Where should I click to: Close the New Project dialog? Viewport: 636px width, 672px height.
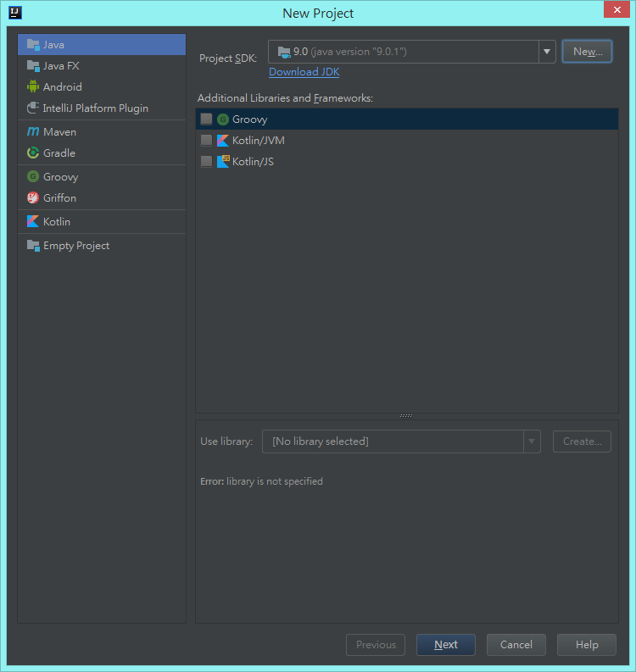[616, 9]
